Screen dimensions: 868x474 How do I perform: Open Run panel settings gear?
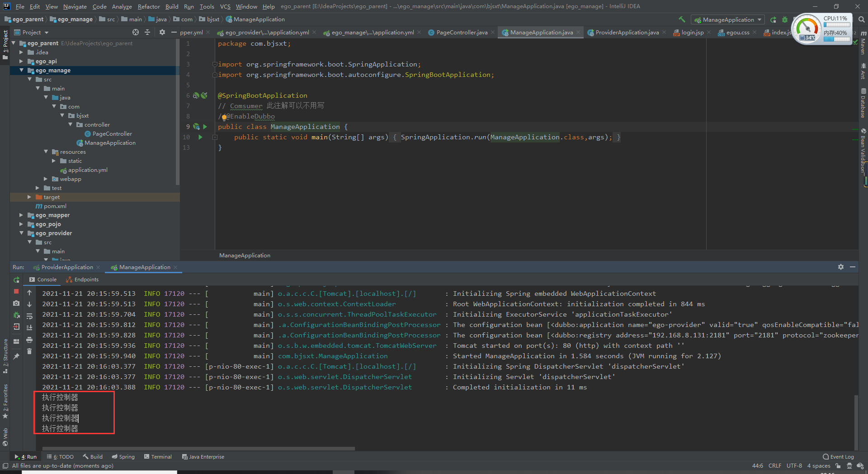[841, 267]
